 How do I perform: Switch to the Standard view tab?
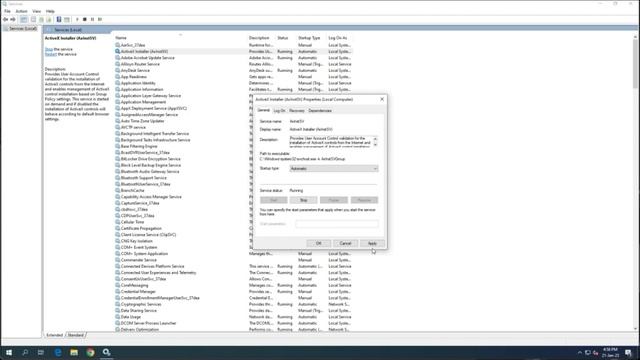tap(76, 335)
